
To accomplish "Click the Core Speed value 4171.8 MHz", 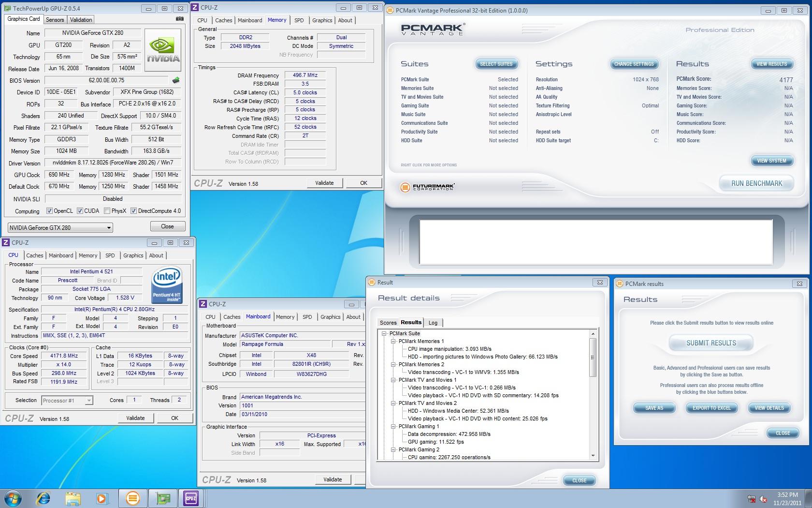I will (64, 356).
